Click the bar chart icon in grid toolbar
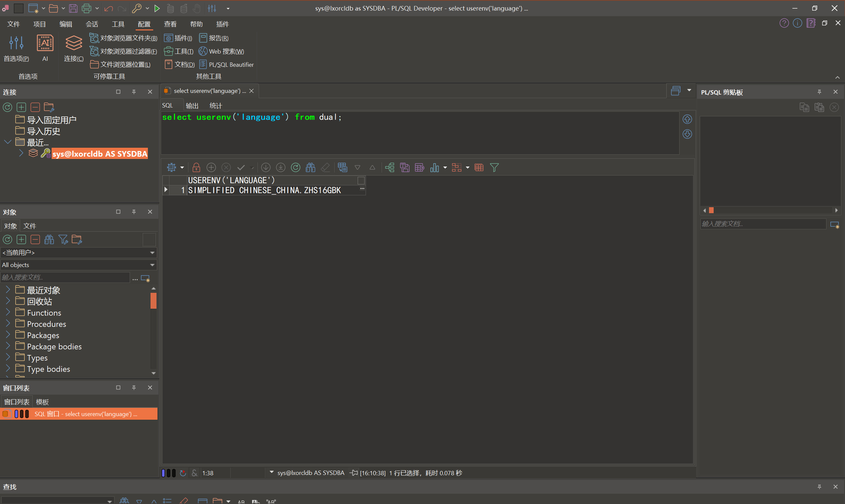Image resolution: width=845 pixels, height=504 pixels. tap(434, 168)
